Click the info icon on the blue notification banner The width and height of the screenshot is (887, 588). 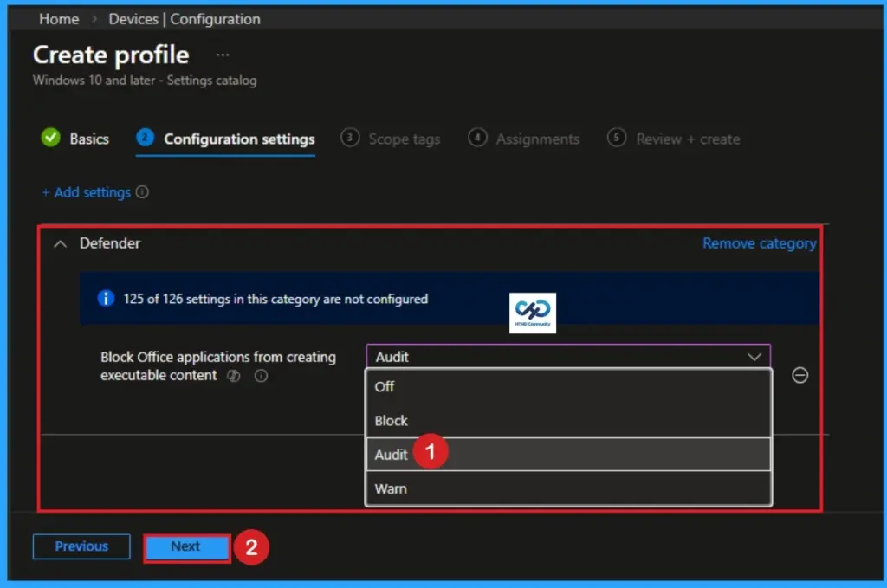point(106,299)
